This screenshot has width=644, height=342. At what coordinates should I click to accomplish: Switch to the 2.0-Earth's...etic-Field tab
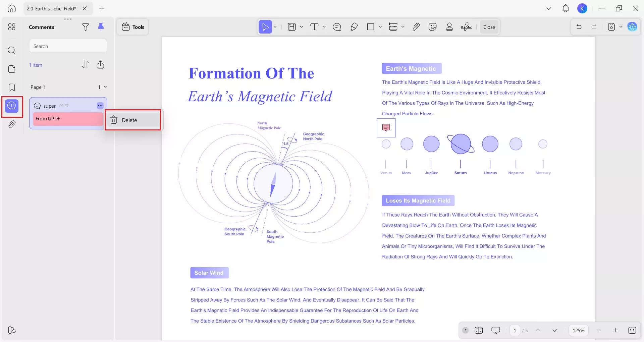51,9
